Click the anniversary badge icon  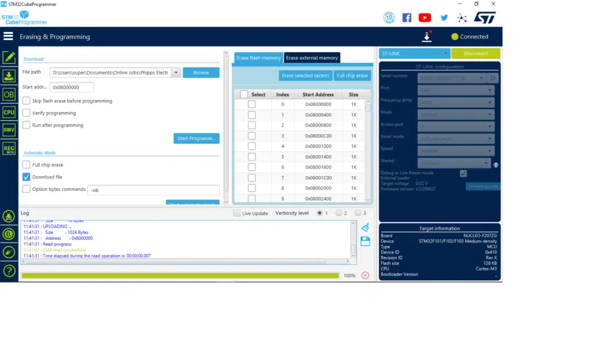click(x=389, y=17)
